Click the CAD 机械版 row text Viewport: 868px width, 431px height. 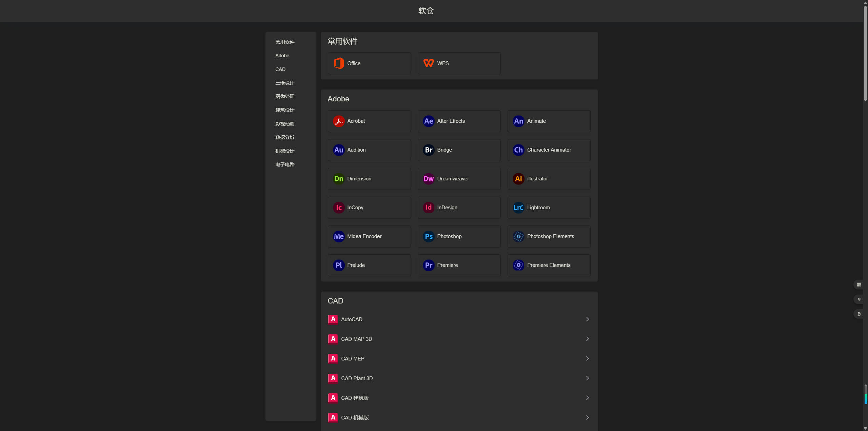(355, 417)
